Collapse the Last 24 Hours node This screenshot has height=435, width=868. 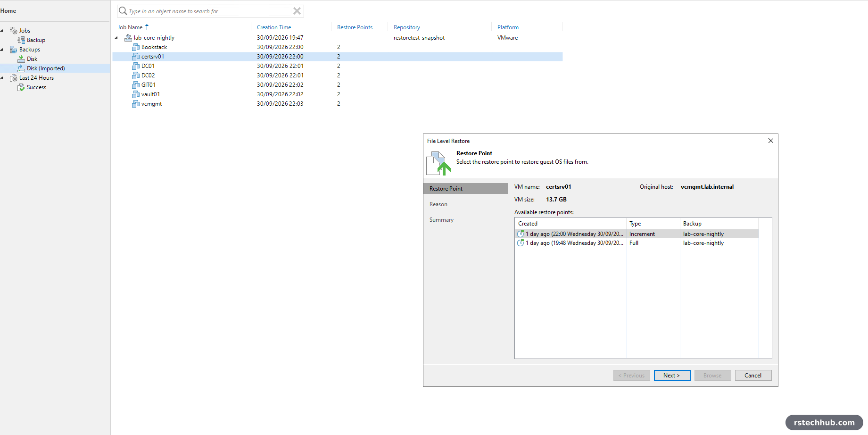click(x=2, y=78)
